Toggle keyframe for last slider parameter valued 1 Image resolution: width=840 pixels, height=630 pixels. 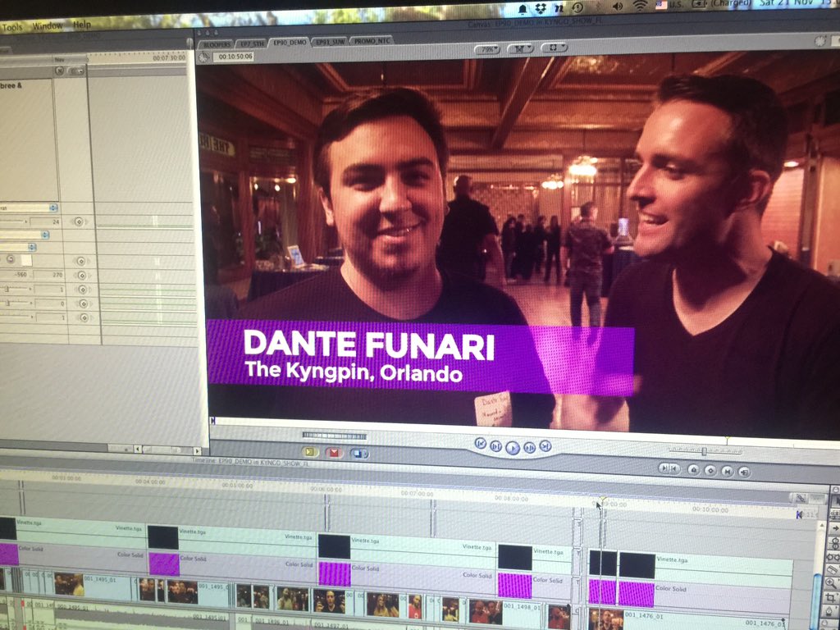point(84,318)
